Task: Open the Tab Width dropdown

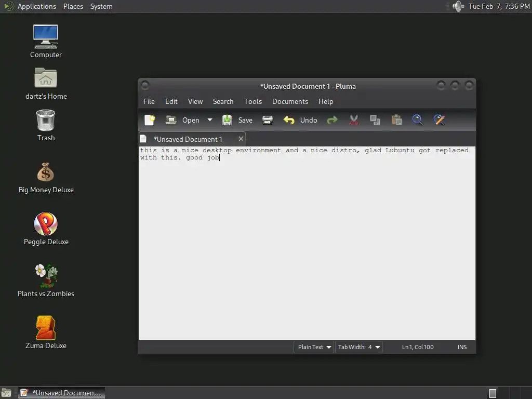Action: [x=359, y=347]
